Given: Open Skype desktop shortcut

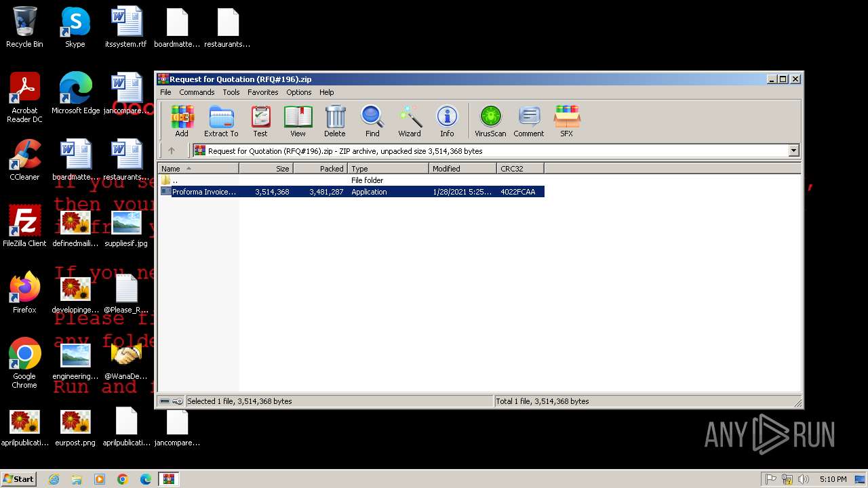Looking at the screenshot, I should tap(75, 28).
